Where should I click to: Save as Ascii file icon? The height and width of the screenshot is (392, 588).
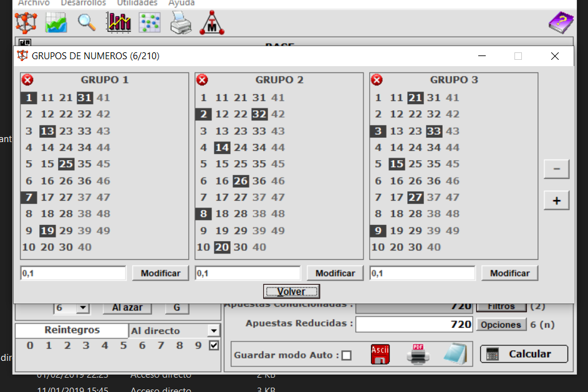(x=380, y=354)
